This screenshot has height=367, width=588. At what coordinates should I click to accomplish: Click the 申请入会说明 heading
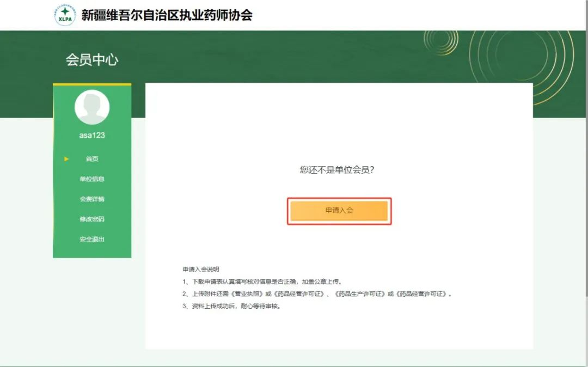201,270
